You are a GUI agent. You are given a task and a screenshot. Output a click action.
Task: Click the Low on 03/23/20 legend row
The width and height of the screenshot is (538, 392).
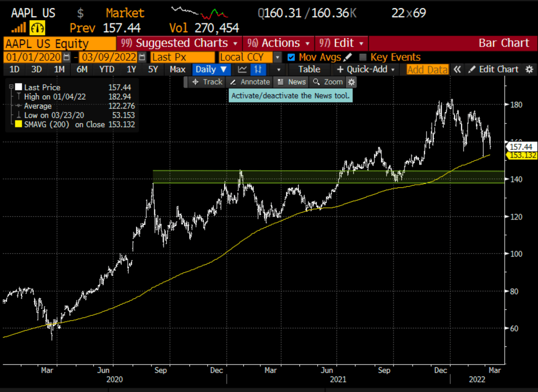(72, 115)
